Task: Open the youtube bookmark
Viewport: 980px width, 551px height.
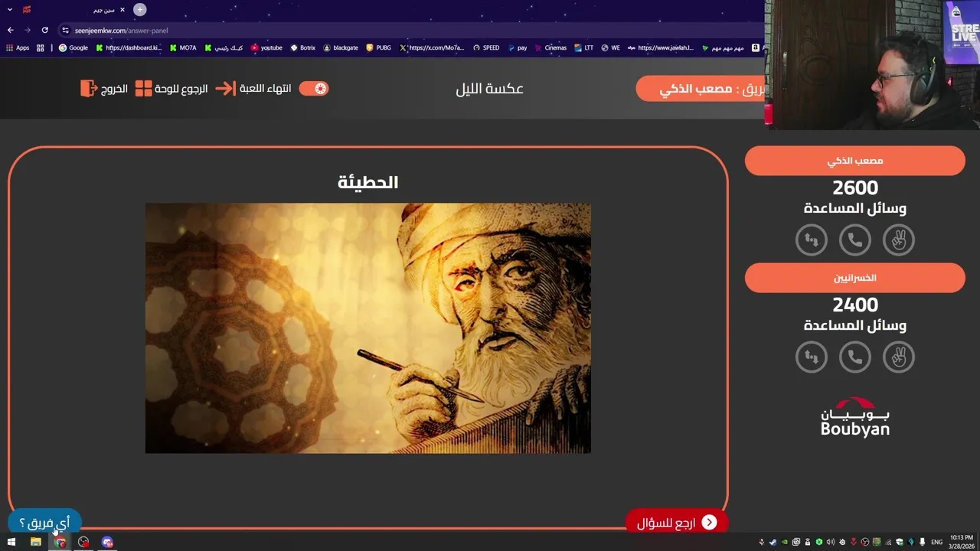Action: click(x=266, y=47)
